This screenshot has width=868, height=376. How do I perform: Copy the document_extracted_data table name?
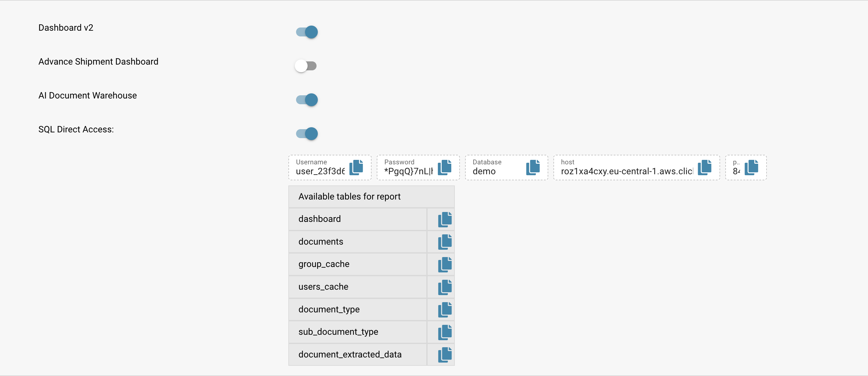tap(445, 355)
